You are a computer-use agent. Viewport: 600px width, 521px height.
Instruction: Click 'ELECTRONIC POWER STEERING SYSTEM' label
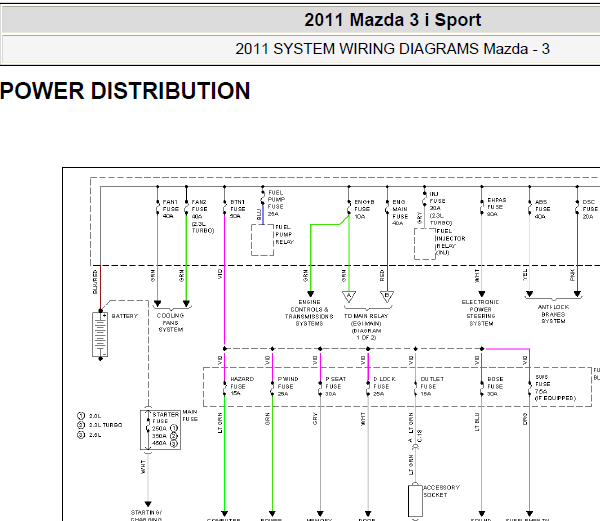[481, 313]
